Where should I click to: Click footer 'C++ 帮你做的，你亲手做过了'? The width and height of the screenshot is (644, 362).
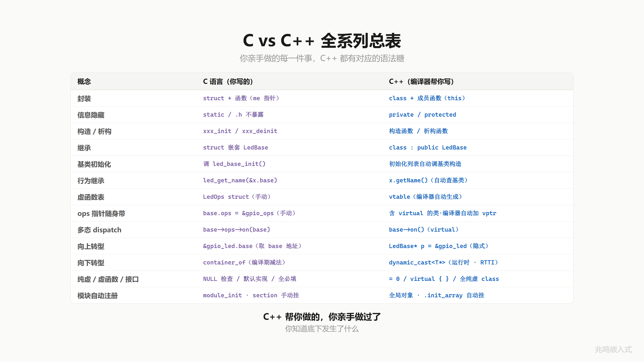tap(322, 317)
